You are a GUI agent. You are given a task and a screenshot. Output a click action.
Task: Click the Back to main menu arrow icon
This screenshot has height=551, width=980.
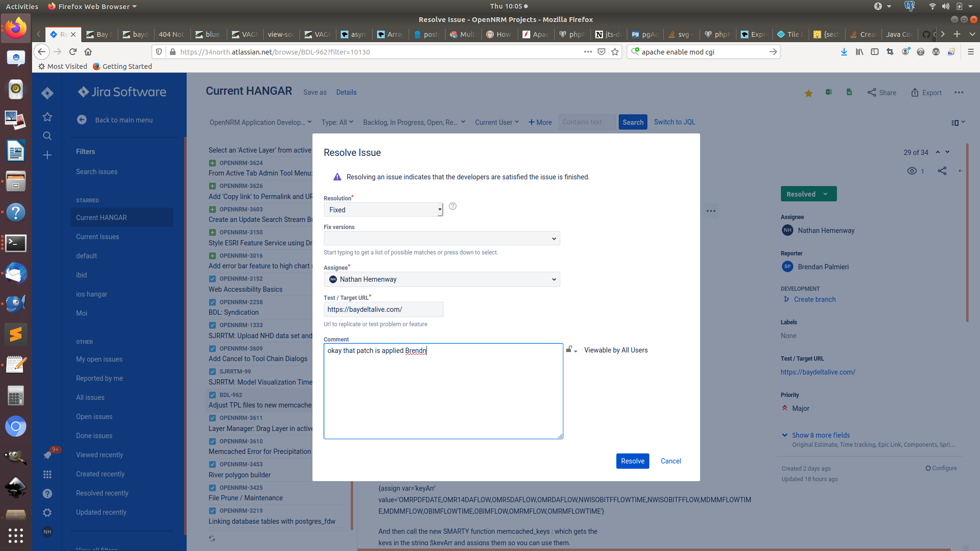tap(82, 120)
